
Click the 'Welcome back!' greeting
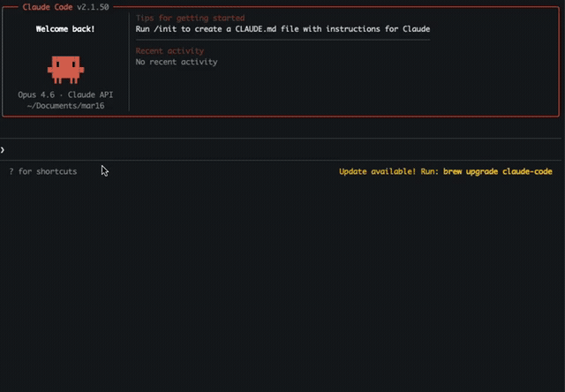(x=65, y=29)
